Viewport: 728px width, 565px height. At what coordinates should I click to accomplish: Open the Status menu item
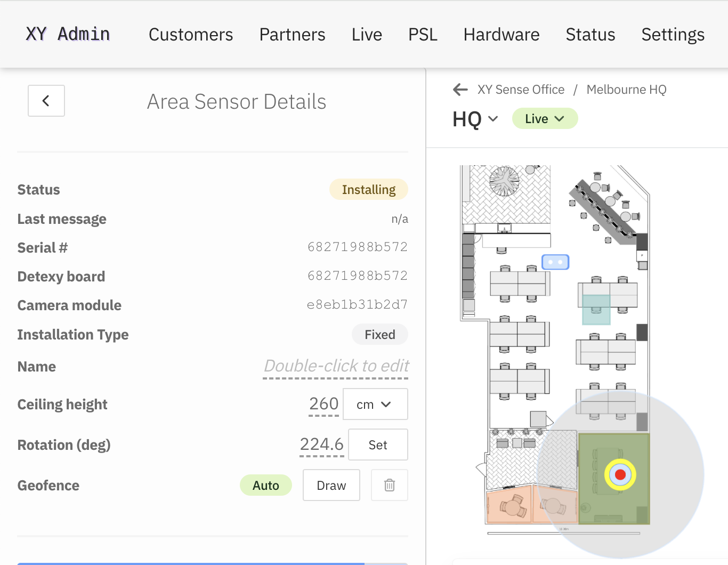(x=591, y=35)
